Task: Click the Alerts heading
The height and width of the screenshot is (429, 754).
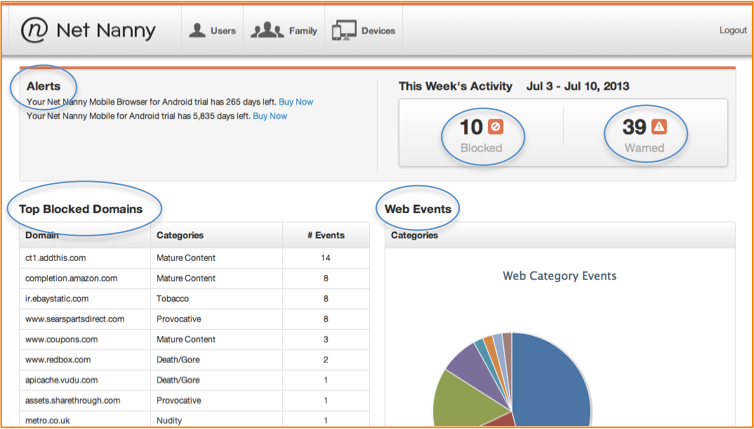Action: [x=43, y=87]
